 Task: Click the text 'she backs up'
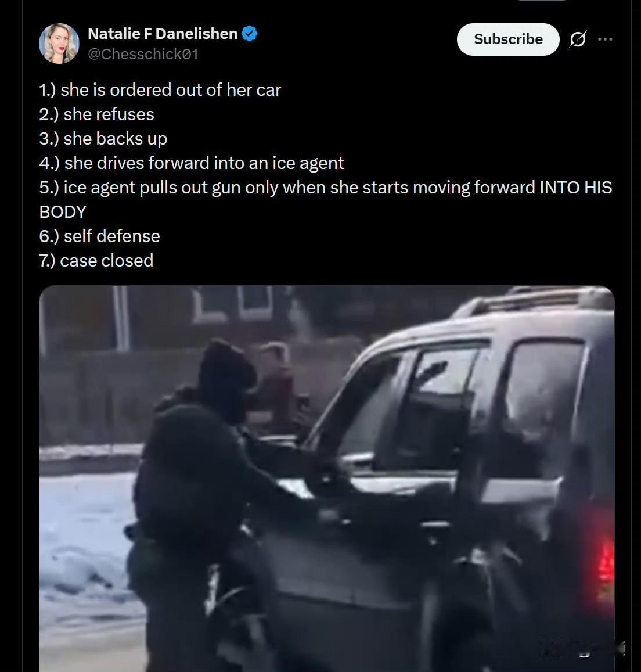(x=116, y=139)
